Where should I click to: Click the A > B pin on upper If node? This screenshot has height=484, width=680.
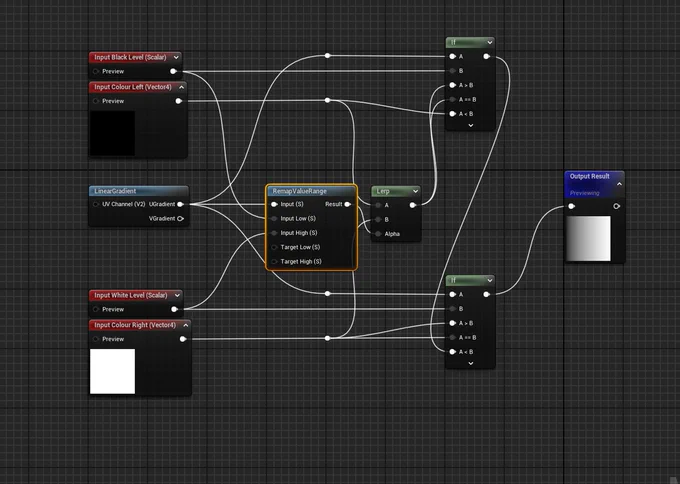click(x=453, y=85)
